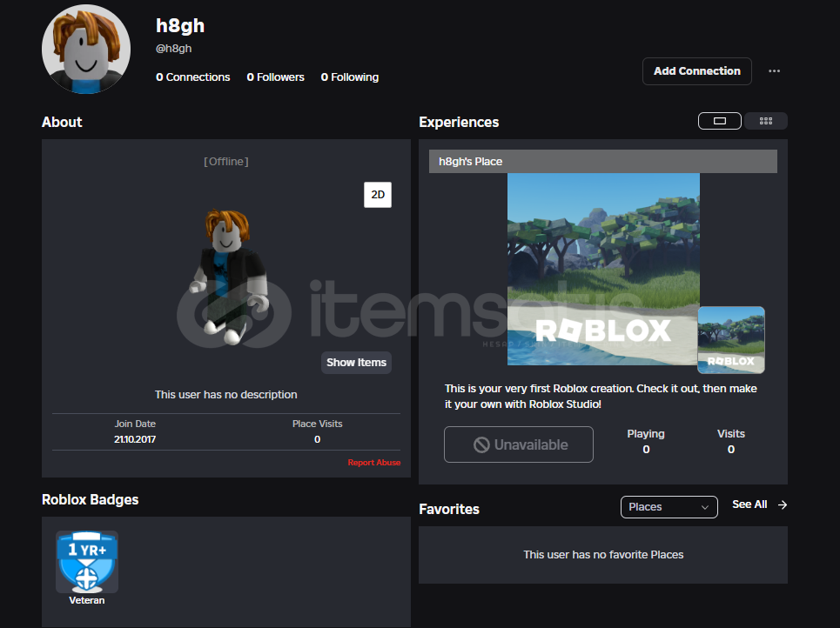Click Show Items on the avatar
This screenshot has width=840, height=628.
pos(356,363)
